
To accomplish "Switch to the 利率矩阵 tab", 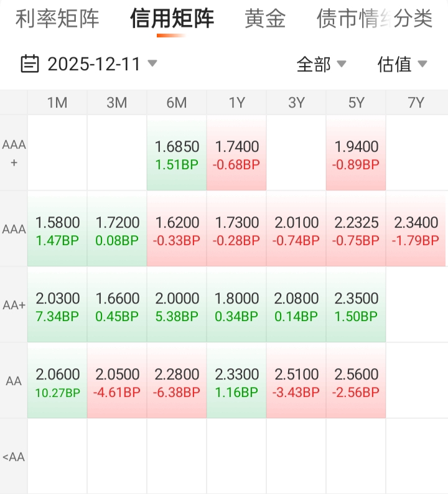I will 57,19.
